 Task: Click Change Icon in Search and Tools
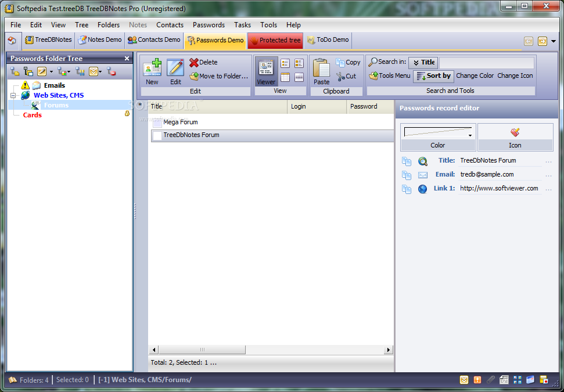pyautogui.click(x=515, y=76)
